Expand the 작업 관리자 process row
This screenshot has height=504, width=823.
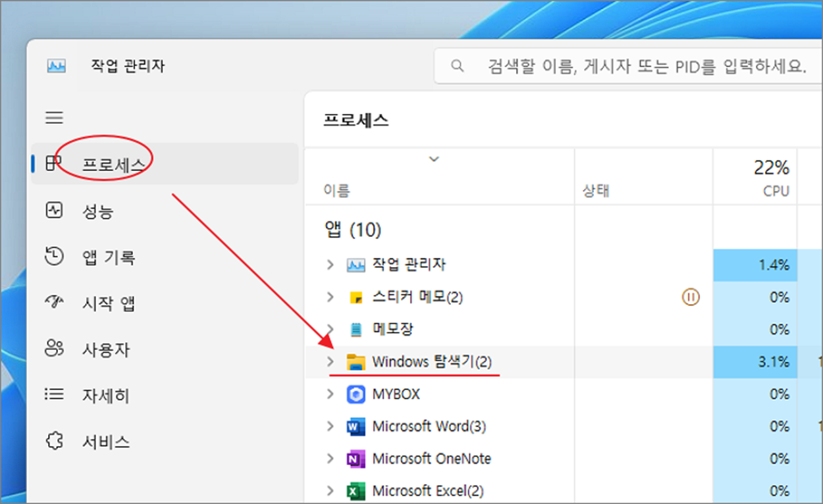tap(331, 265)
